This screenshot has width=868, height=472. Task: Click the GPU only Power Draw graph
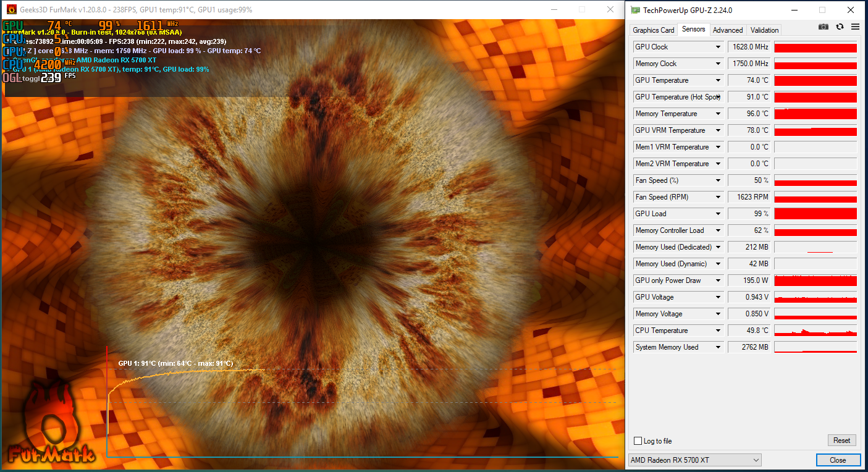(x=815, y=280)
